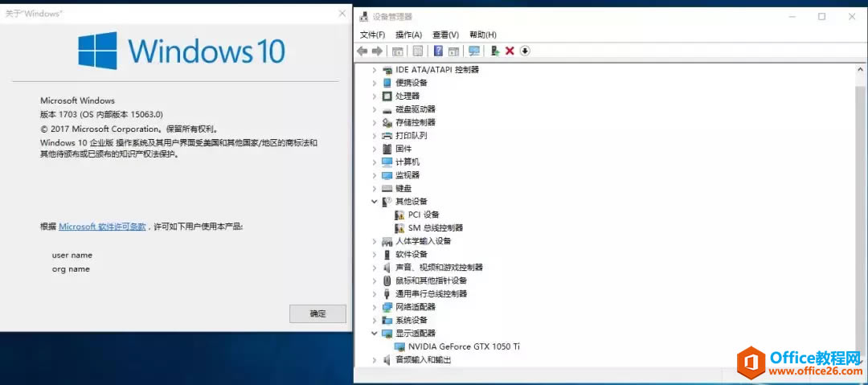Select the 打印队列 printer icon
The width and height of the screenshot is (868, 385).
(x=387, y=136)
